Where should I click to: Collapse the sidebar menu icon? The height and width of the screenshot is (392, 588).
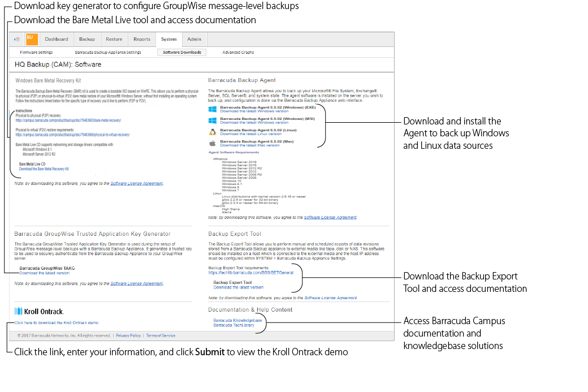(x=17, y=39)
